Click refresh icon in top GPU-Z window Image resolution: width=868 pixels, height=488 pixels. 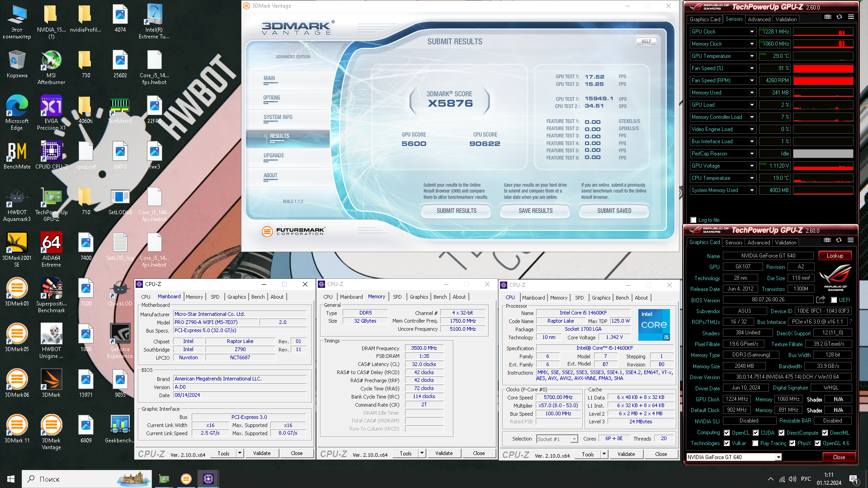pyautogui.click(x=839, y=17)
